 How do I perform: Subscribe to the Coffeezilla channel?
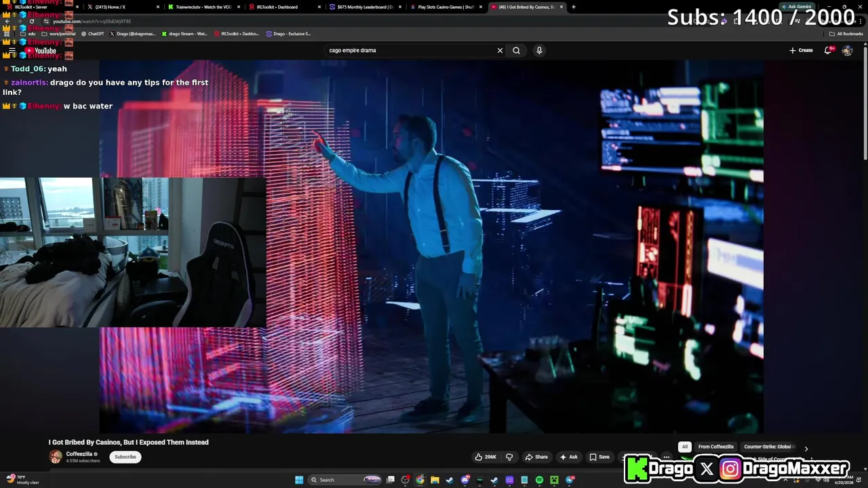point(125,457)
